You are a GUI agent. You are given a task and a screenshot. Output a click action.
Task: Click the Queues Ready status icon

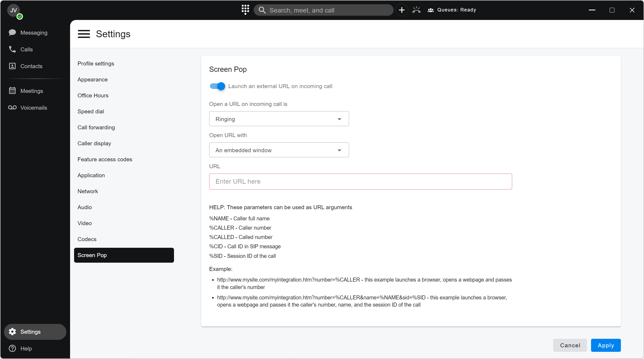tap(431, 10)
